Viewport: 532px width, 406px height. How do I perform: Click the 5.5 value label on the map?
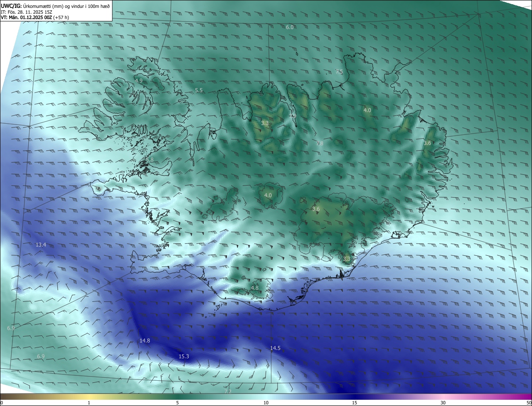click(199, 90)
